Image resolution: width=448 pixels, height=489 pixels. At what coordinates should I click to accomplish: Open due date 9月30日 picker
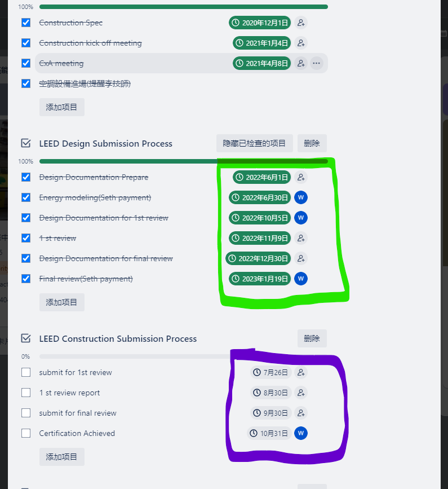(270, 413)
